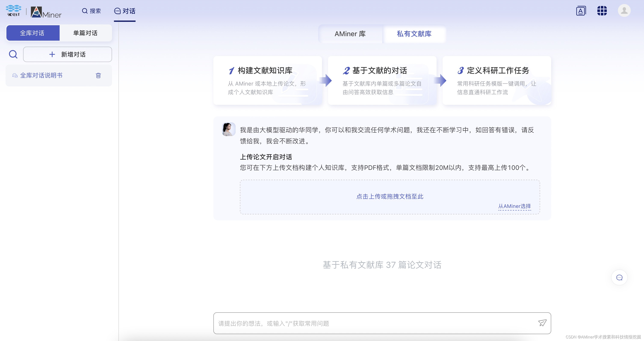
Task: Delete 全库对话说明书 using the trash icon
Action: coord(98,75)
